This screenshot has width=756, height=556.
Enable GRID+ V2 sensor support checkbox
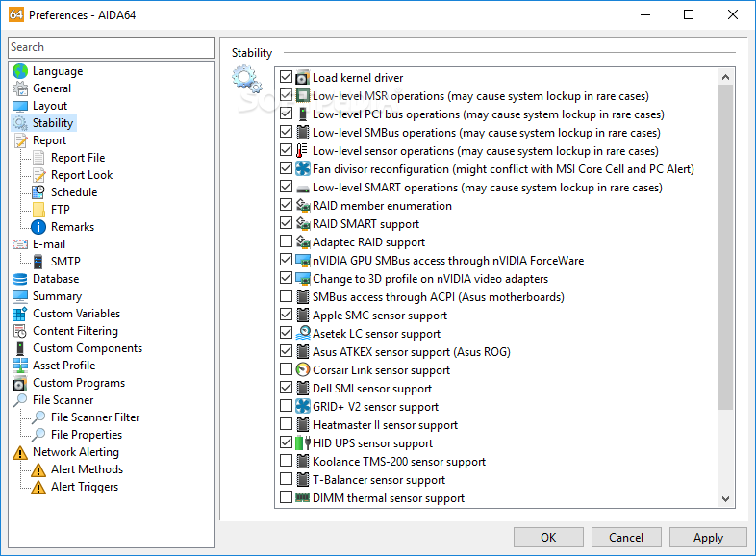coord(286,406)
